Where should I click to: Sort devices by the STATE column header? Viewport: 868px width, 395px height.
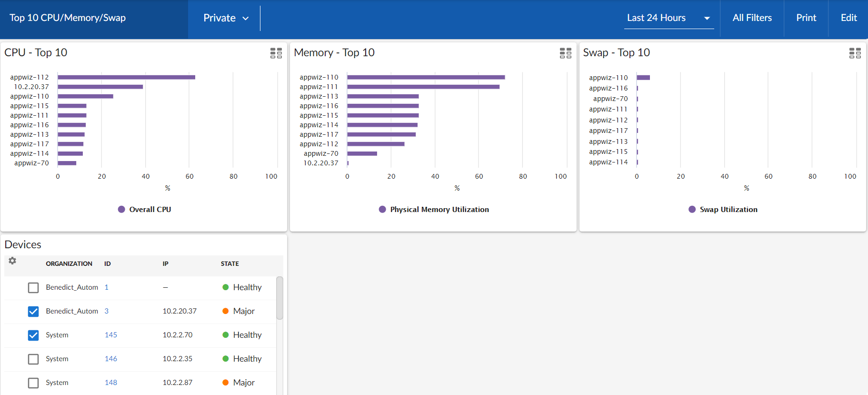point(229,263)
